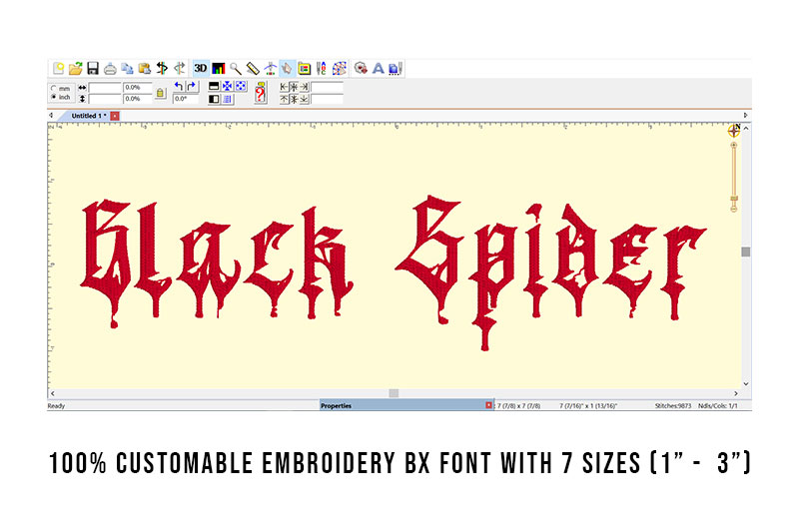Click the horizontal scrollbar thumb
The image size is (799, 532).
click(x=394, y=393)
